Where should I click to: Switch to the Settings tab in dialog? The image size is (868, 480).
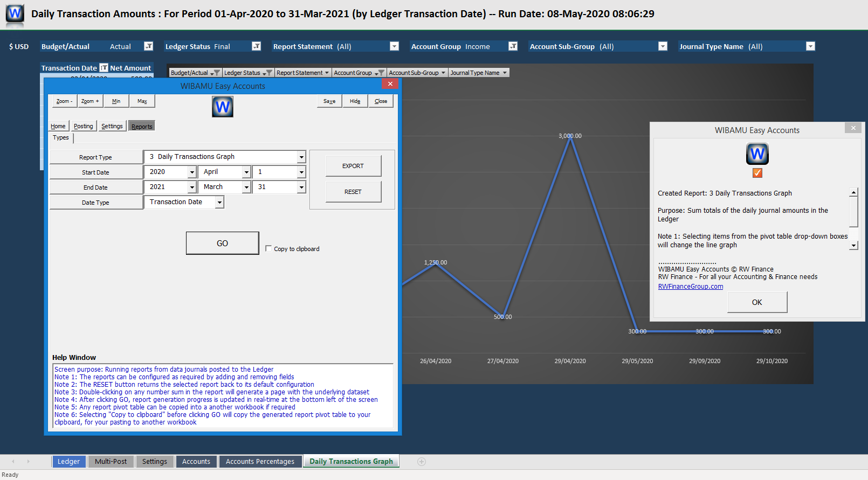coord(112,126)
